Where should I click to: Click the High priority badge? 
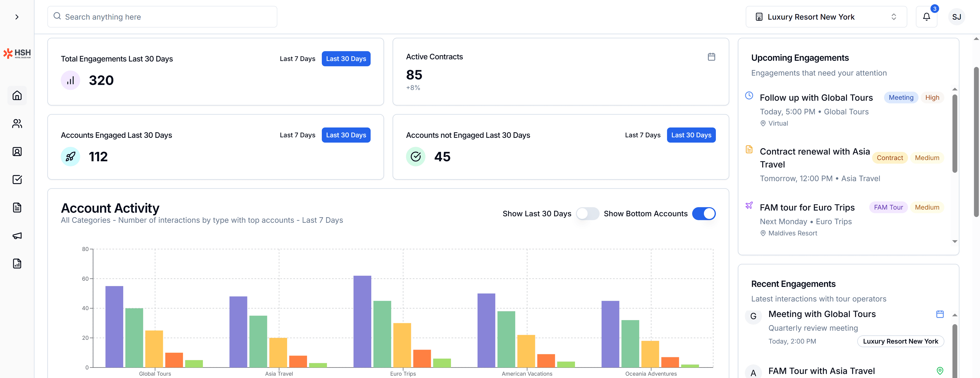(x=932, y=97)
